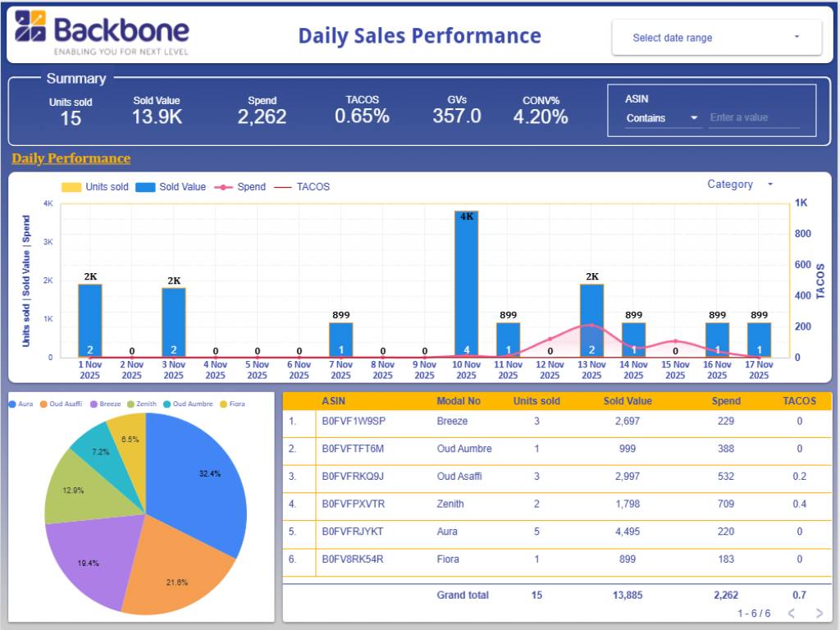Open the Select date range dropdown

pos(716,38)
